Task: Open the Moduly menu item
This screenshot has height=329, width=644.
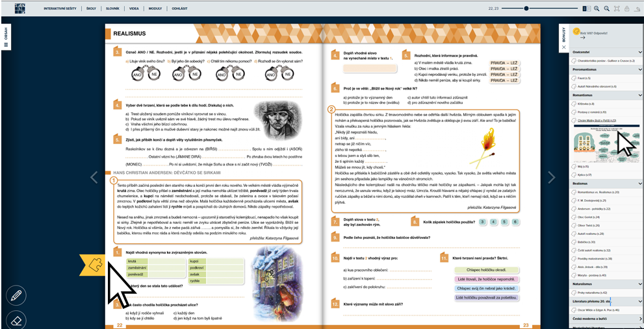Action: tap(155, 8)
